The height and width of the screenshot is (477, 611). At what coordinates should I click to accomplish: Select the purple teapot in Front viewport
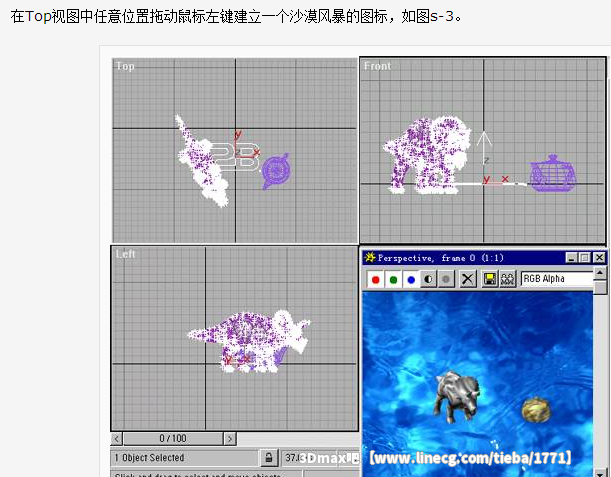coord(549,173)
